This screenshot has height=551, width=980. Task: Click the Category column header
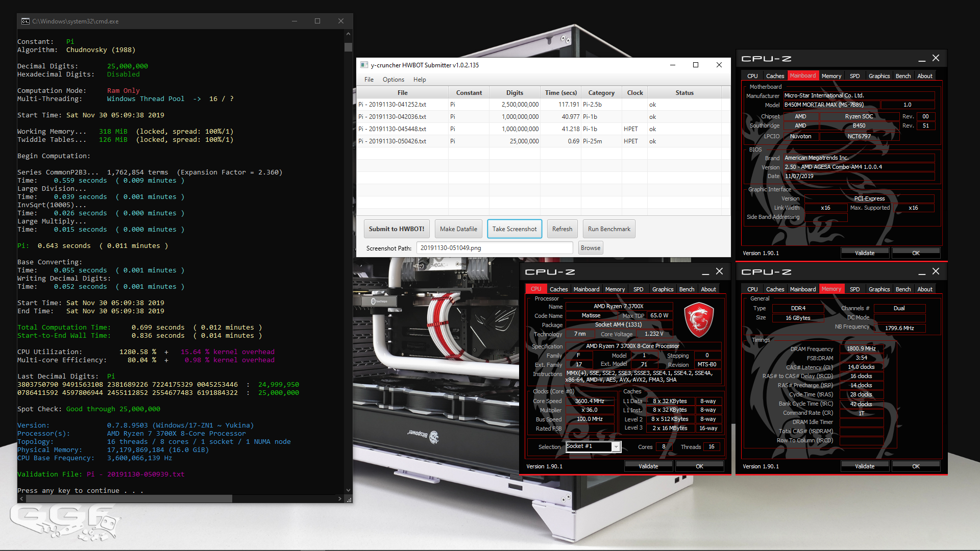pos(601,92)
